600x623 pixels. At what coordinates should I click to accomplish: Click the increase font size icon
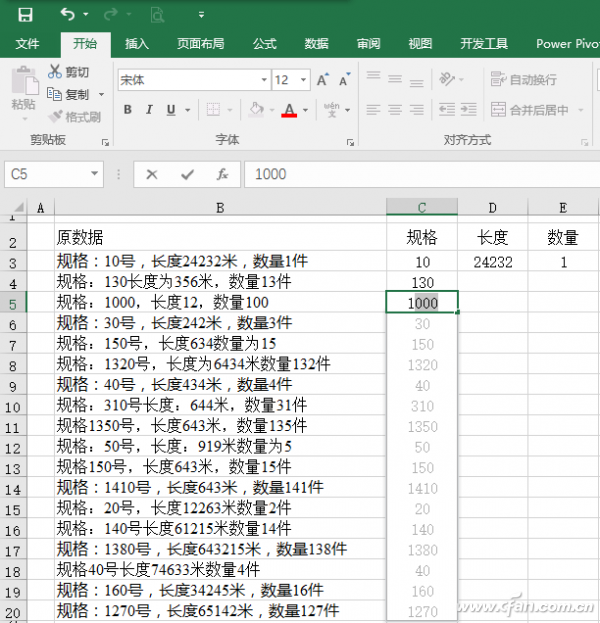tap(323, 80)
